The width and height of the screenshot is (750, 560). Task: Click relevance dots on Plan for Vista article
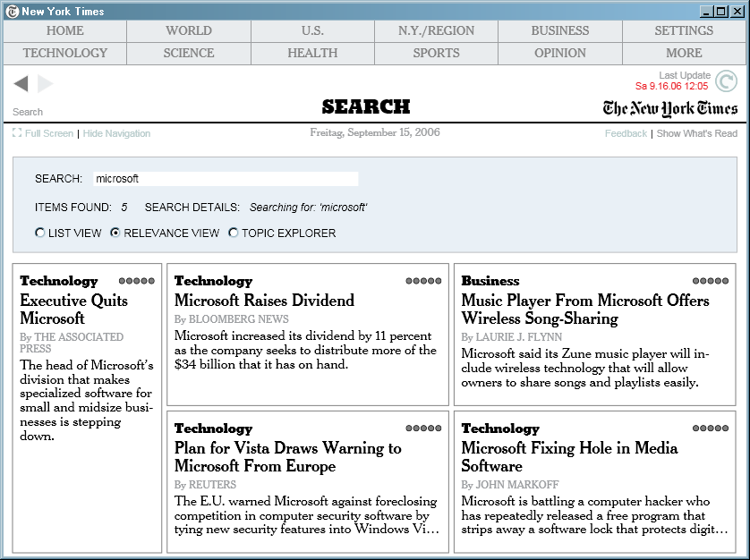pos(423,428)
